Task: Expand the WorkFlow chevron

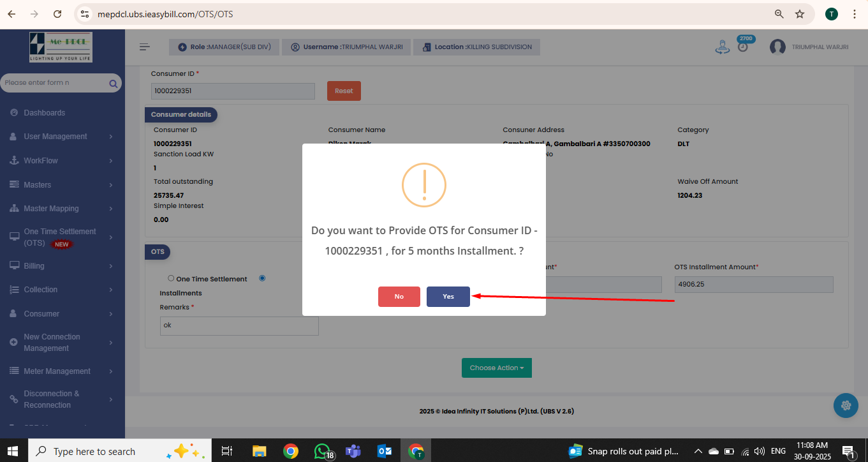Action: pos(111,161)
